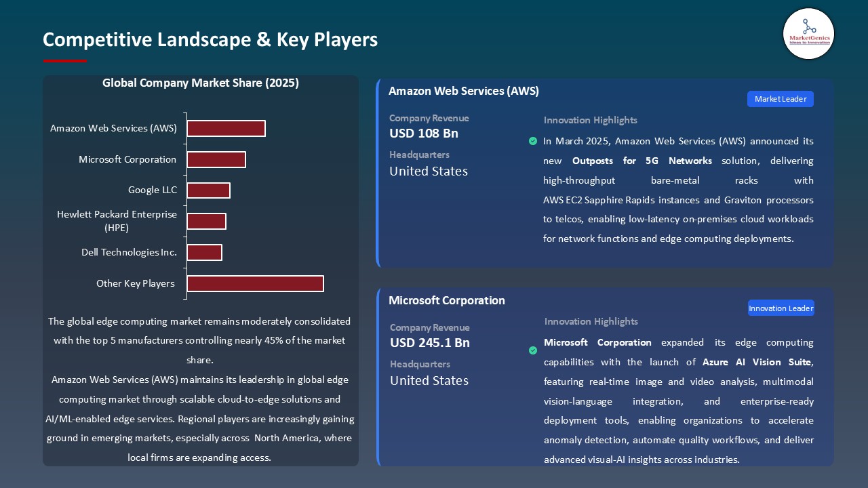Select the Competitive Landscape & Key Players title
The image size is (868, 488).
point(210,39)
